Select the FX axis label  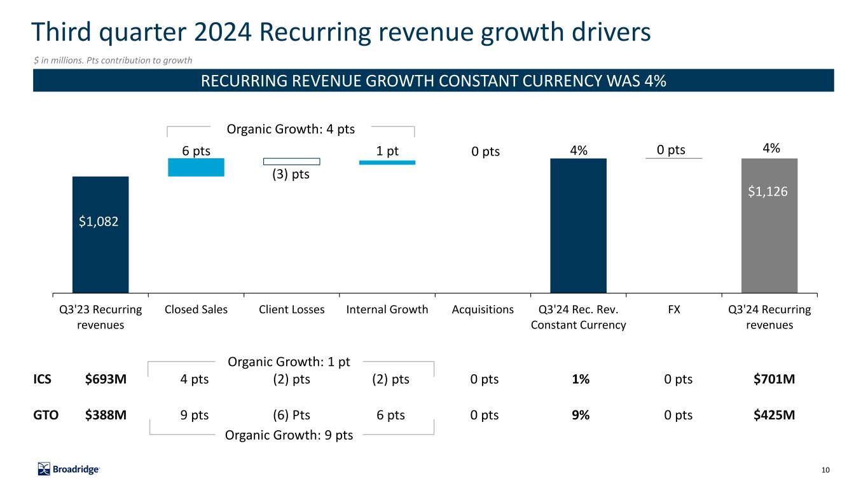tap(673, 310)
